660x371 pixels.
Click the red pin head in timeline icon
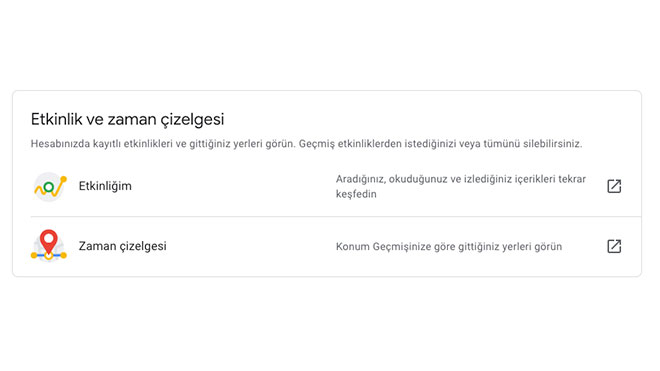tap(49, 238)
